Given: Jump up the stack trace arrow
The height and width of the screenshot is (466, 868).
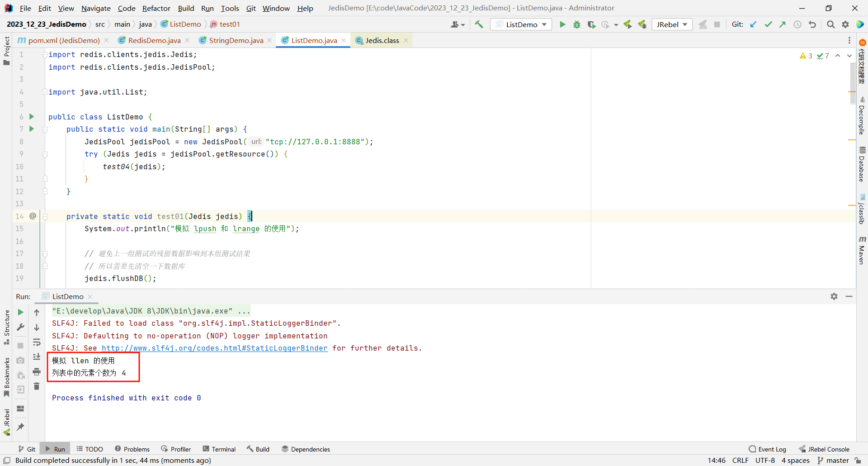Looking at the screenshot, I should coord(37,312).
